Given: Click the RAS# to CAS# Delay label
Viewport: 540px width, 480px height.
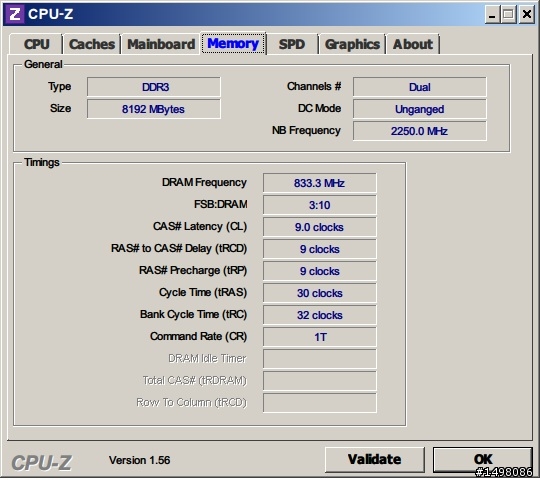Looking at the screenshot, I should point(179,248).
